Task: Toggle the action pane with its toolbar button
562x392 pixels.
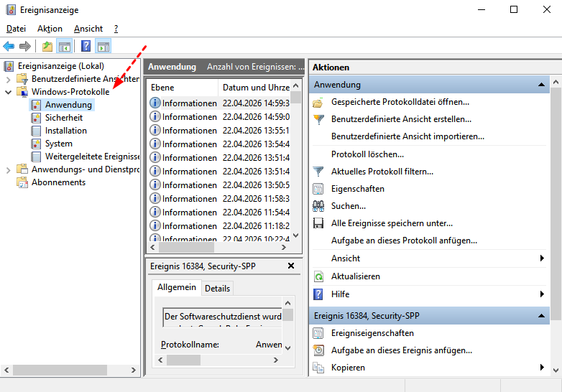Action: pyautogui.click(x=103, y=47)
